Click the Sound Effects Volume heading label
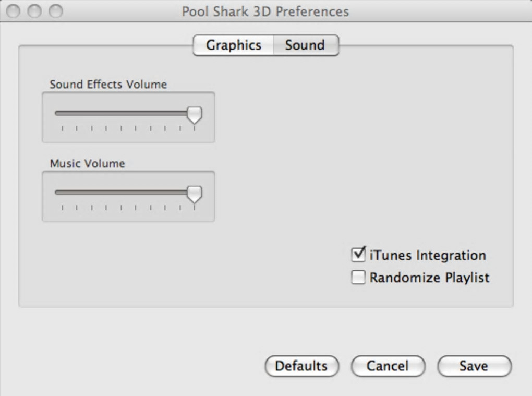Image resolution: width=532 pixels, height=396 pixels. 108,84
